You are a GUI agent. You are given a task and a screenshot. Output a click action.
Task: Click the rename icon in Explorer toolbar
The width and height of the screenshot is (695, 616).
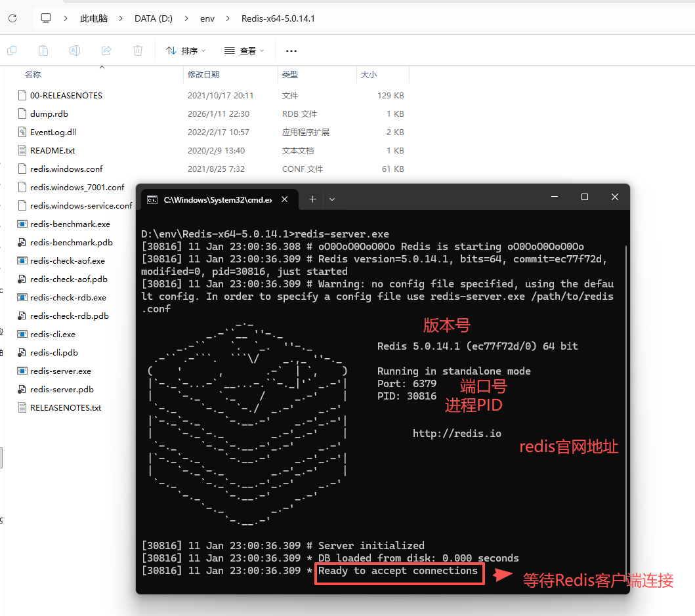point(74,51)
